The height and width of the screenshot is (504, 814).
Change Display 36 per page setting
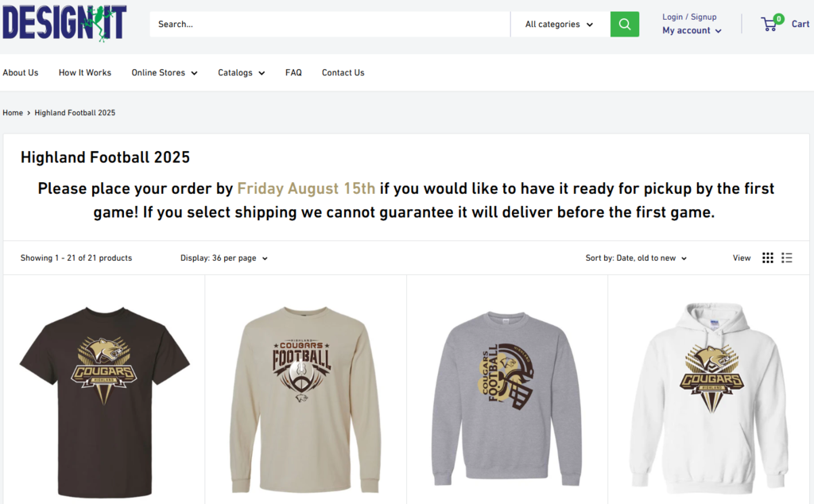tap(224, 258)
